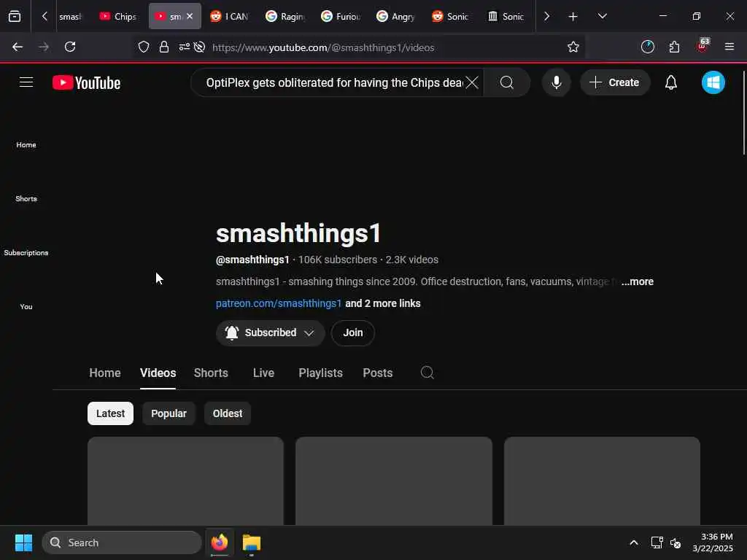Go back to the previous page
The width and height of the screenshot is (747, 560).
pos(18,47)
